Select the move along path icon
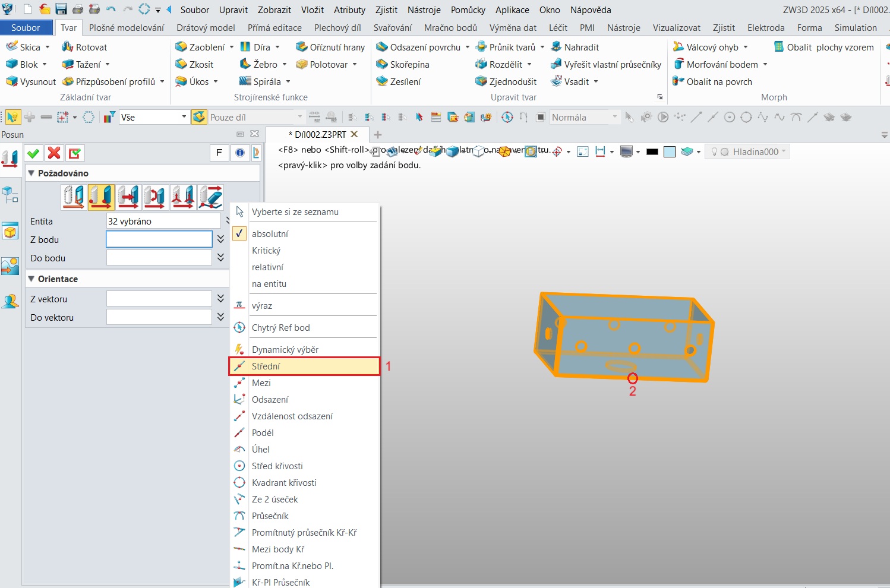The image size is (890, 588). pyautogui.click(x=210, y=197)
